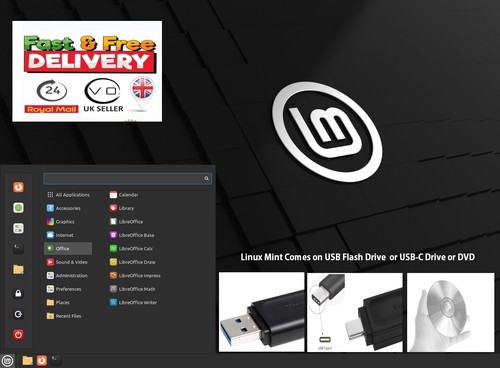Screen dimensions: 500x368
Task: Log out using the logout icon
Action: pos(18,314)
